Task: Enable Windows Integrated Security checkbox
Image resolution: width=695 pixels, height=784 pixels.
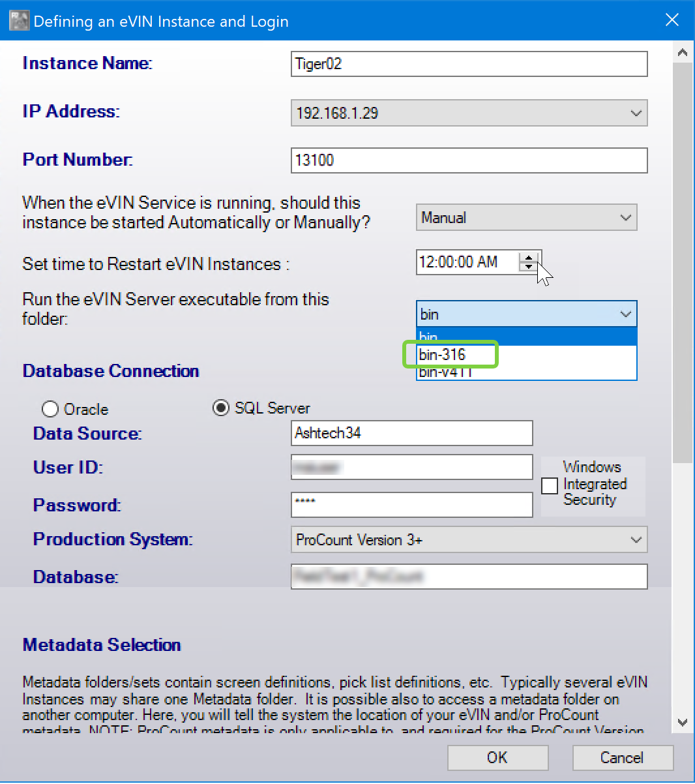Action: 550,485
